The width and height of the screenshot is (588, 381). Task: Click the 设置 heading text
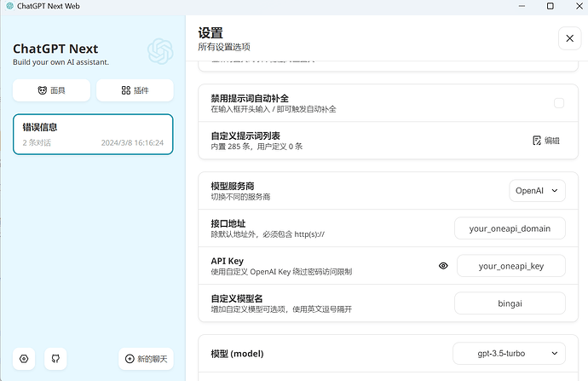click(x=210, y=33)
